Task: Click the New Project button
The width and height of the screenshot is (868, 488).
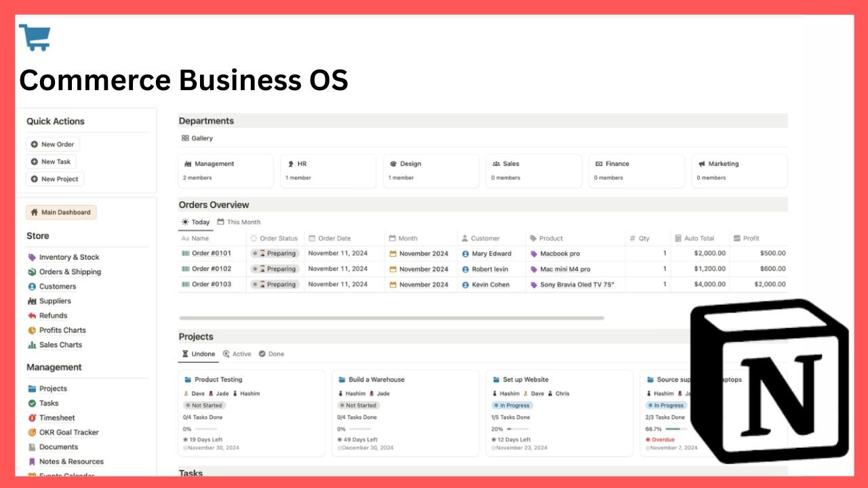Action: tap(54, 178)
